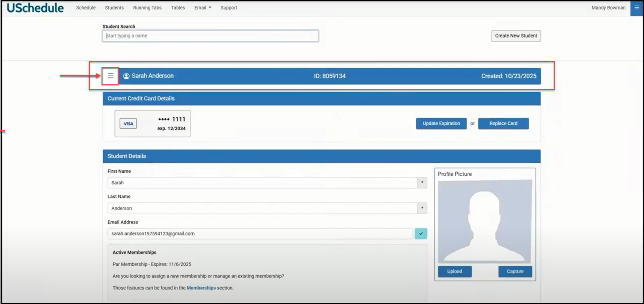Click the Create New Student button
The image size is (644, 304).
pos(516,36)
